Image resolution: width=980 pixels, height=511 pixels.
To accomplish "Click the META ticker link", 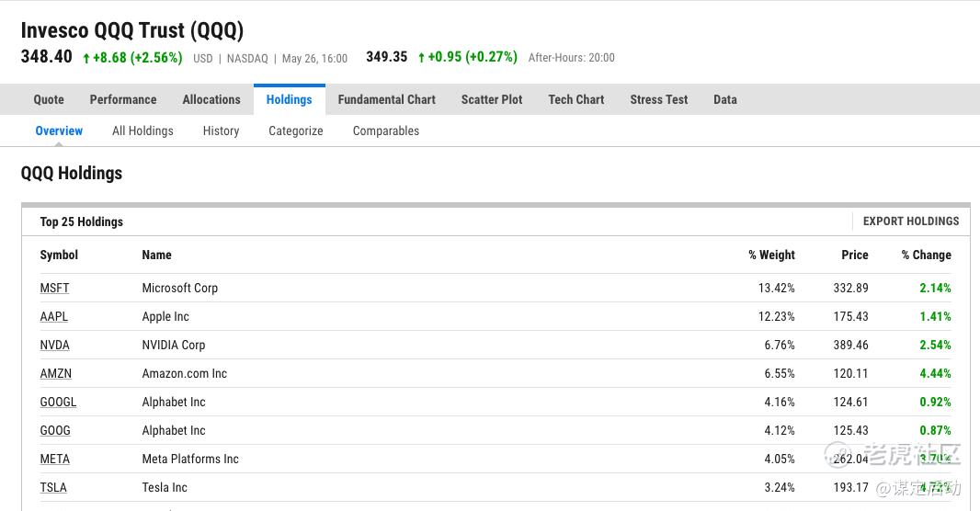I will tap(54, 459).
